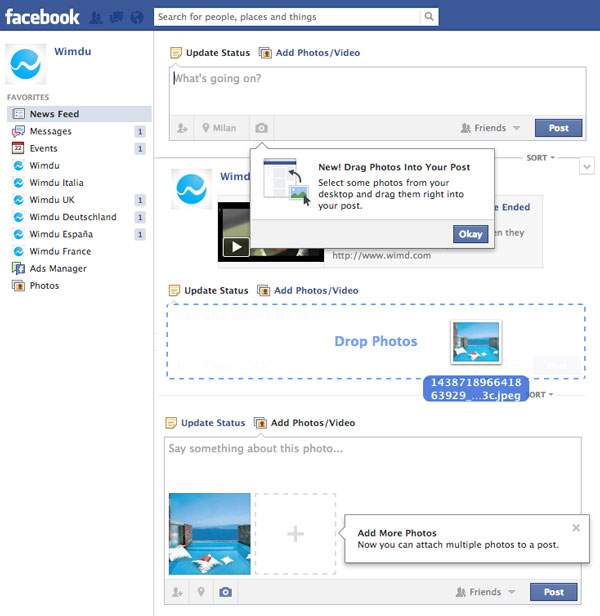The width and height of the screenshot is (600, 616).
Task: Open Wimdu UK page
Action: (52, 200)
